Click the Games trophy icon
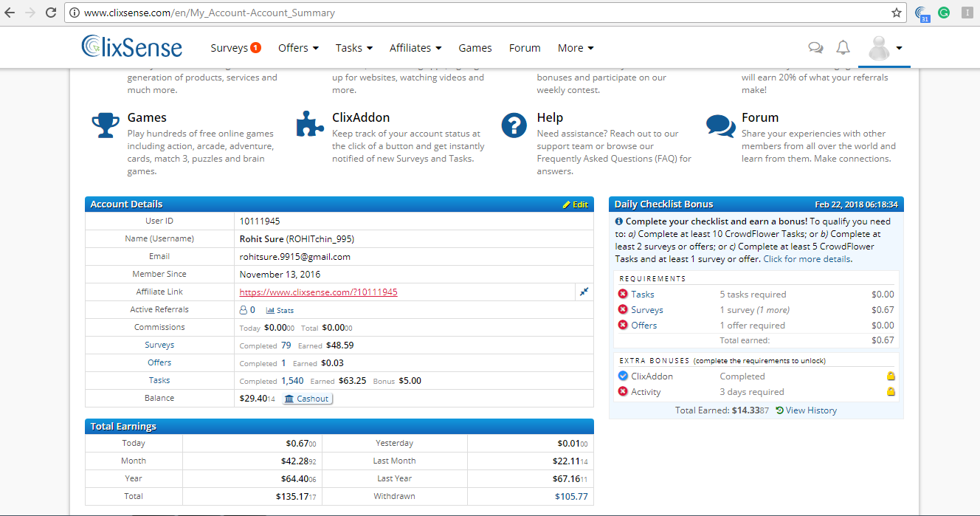The width and height of the screenshot is (980, 516). (106, 125)
